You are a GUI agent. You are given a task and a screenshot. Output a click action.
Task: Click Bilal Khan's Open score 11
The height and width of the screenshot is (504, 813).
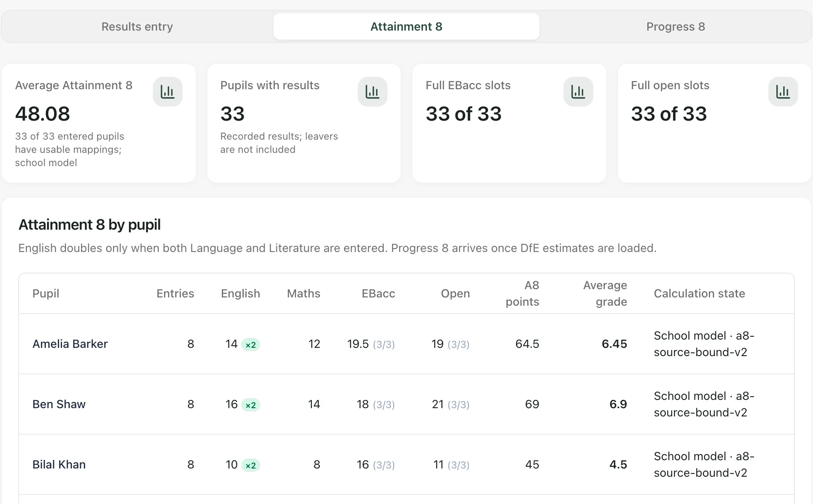point(438,464)
